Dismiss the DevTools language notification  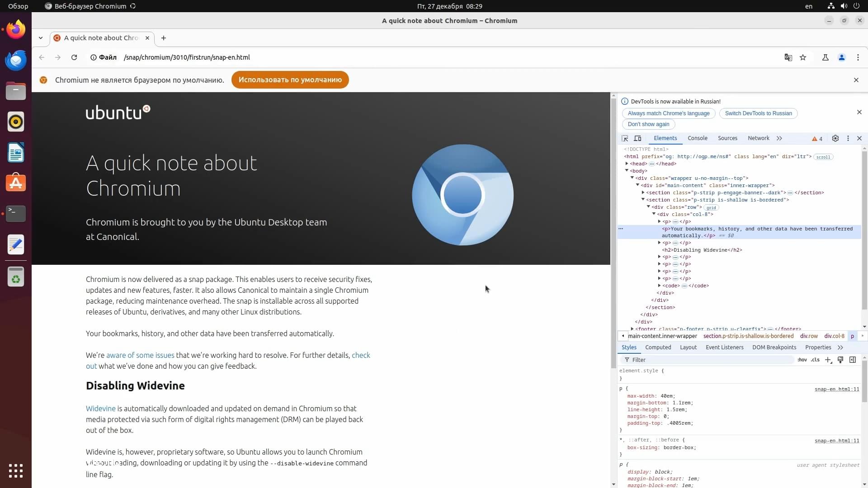point(859,112)
